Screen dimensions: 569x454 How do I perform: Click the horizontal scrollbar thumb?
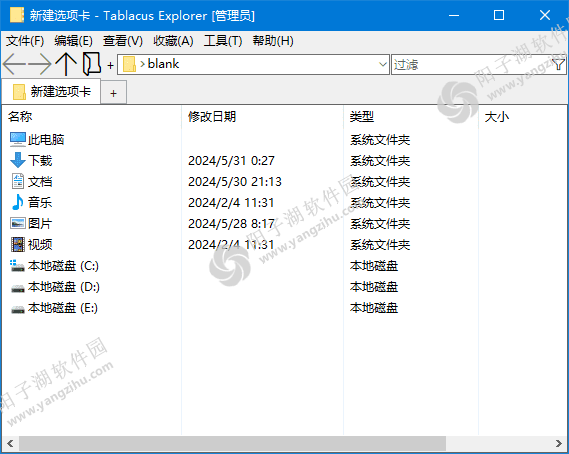click(x=232, y=443)
